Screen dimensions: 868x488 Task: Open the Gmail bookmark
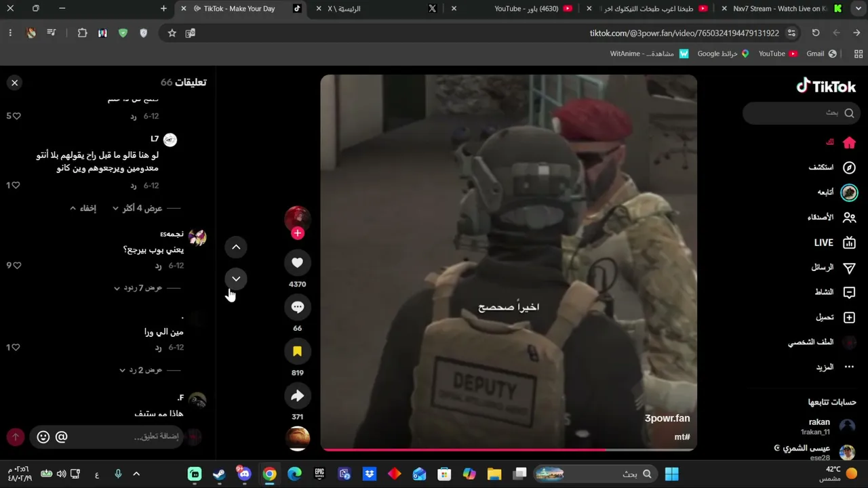(822, 54)
